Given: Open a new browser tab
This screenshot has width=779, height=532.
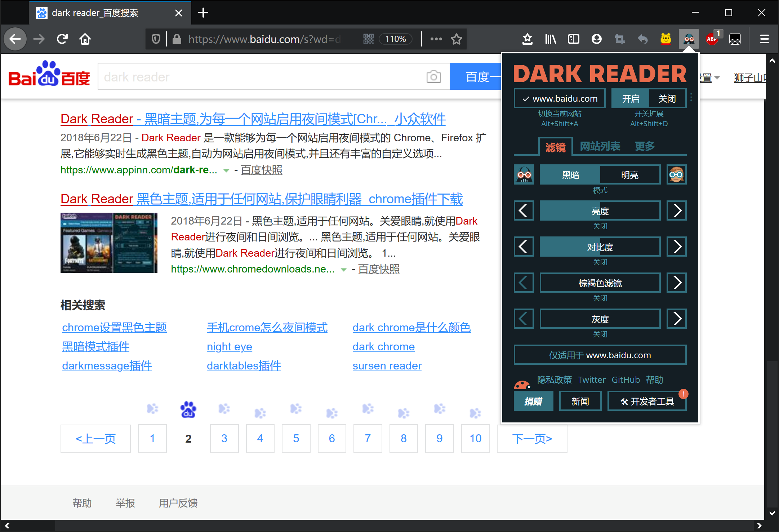Looking at the screenshot, I should [203, 13].
